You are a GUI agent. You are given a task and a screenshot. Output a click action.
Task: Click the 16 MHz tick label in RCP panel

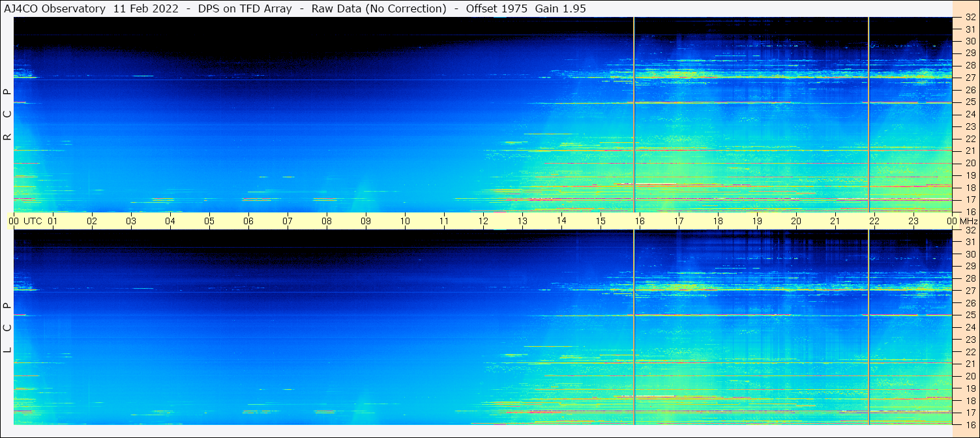point(970,211)
